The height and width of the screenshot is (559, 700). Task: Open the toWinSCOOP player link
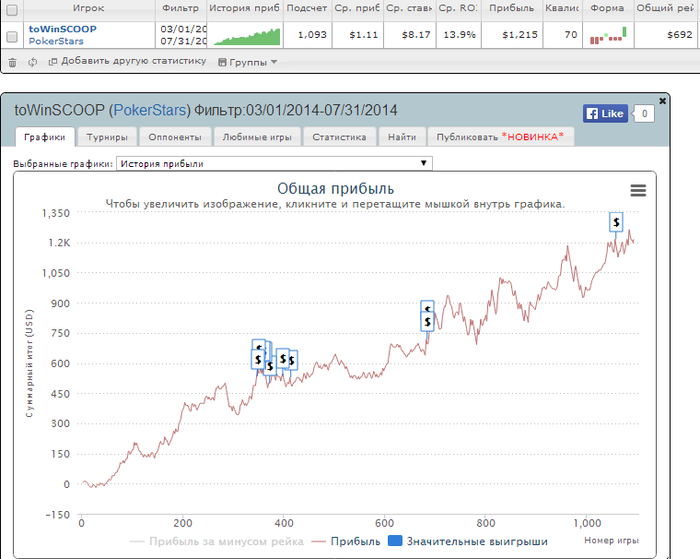[x=62, y=29]
